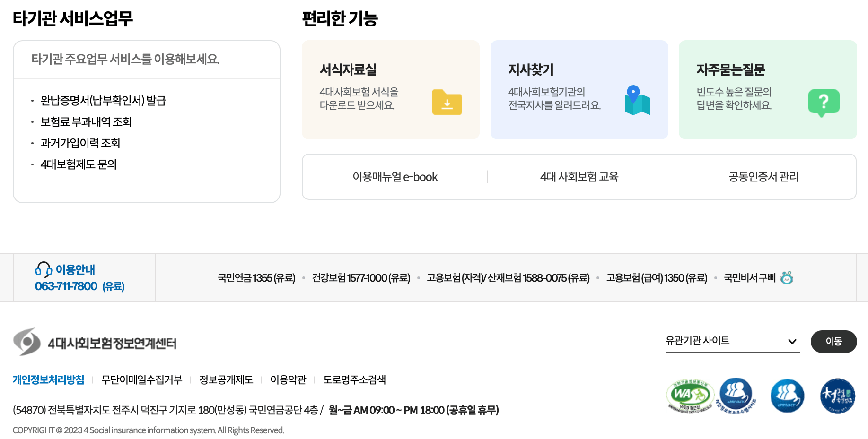Open the 정보공개제도 page
This screenshot has width=868, height=439.
click(x=226, y=379)
